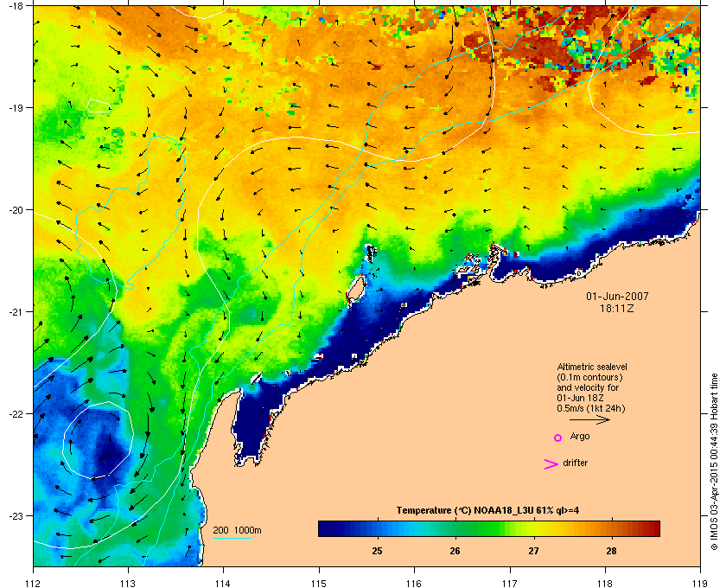Select the date label 01-Jun-2007
The width and height of the screenshot is (726, 588).
pos(617,296)
